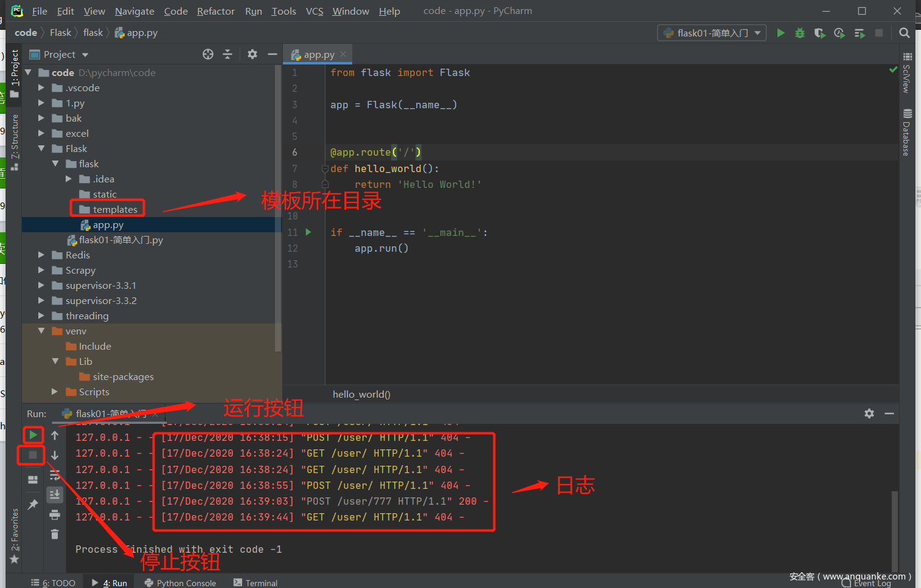Toggle scroll to end of output
Image resolution: width=921 pixels, height=588 pixels.
pyautogui.click(x=55, y=494)
